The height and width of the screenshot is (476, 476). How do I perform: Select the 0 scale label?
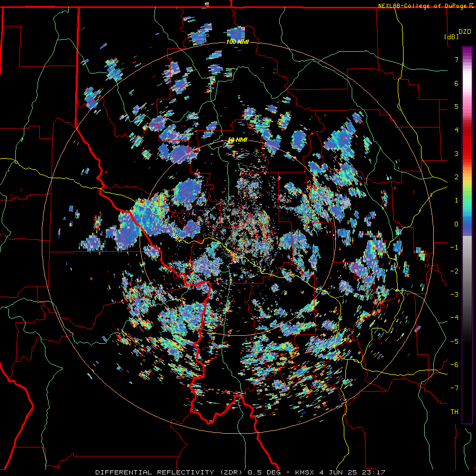pos(456,224)
